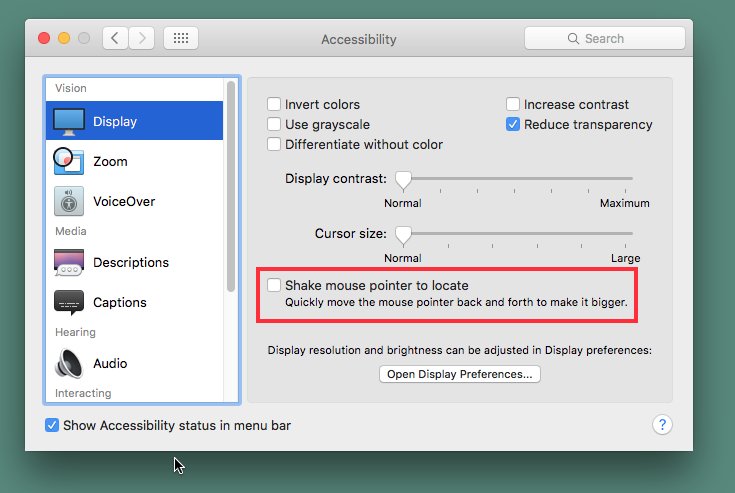Click the 'Quickly move the mouse pointer' description
735x493 pixels.
[x=456, y=302]
